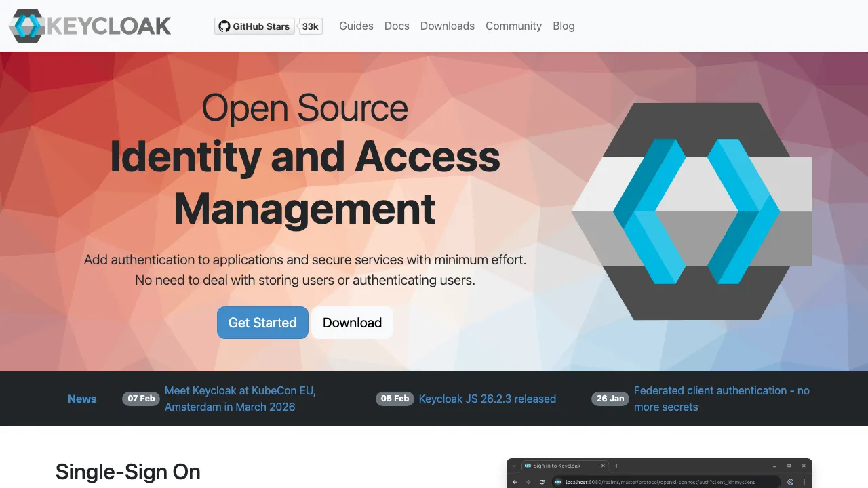The width and height of the screenshot is (868, 488).
Task: Go to the Docs page
Action: 397,26
